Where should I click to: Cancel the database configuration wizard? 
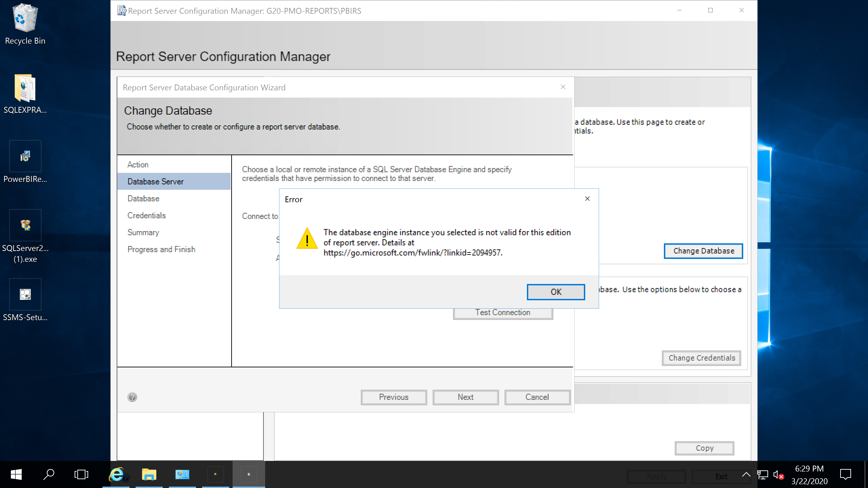tap(537, 397)
